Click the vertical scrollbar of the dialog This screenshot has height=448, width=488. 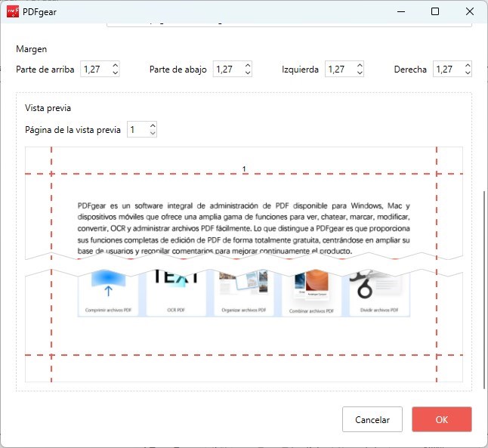coord(484,289)
